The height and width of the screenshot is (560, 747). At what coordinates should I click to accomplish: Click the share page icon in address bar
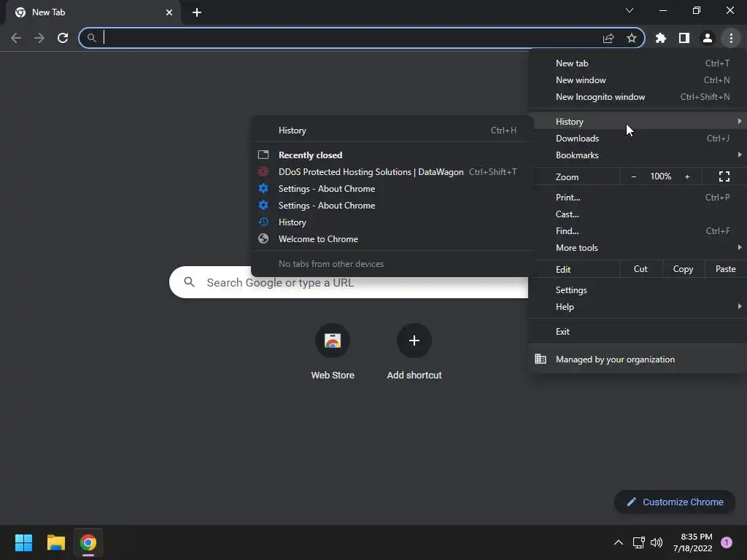click(608, 38)
